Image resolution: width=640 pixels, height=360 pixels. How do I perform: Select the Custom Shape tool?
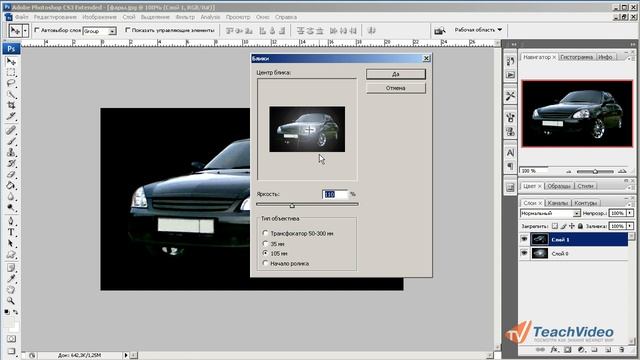(11, 254)
